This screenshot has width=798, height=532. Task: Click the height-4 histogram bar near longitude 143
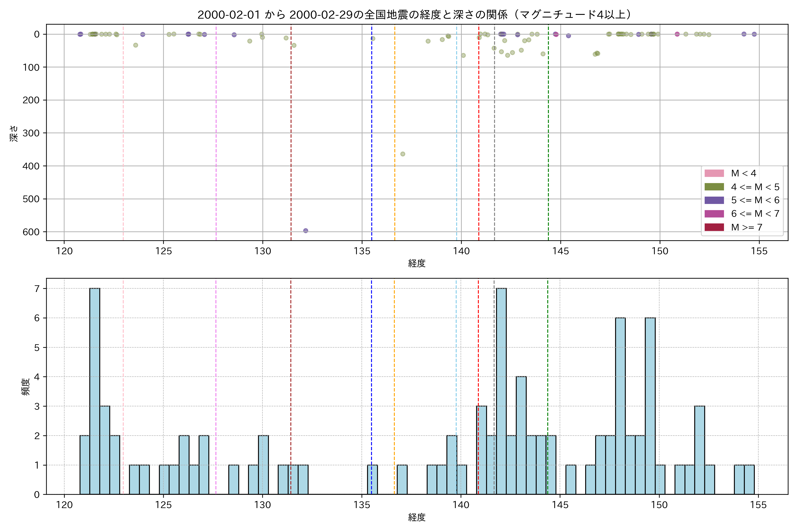(521, 435)
